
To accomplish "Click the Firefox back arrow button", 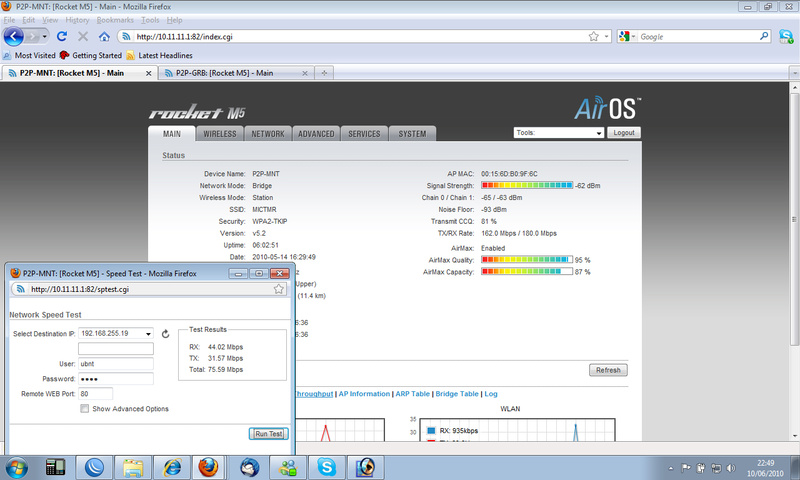I will pyautogui.click(x=14, y=37).
